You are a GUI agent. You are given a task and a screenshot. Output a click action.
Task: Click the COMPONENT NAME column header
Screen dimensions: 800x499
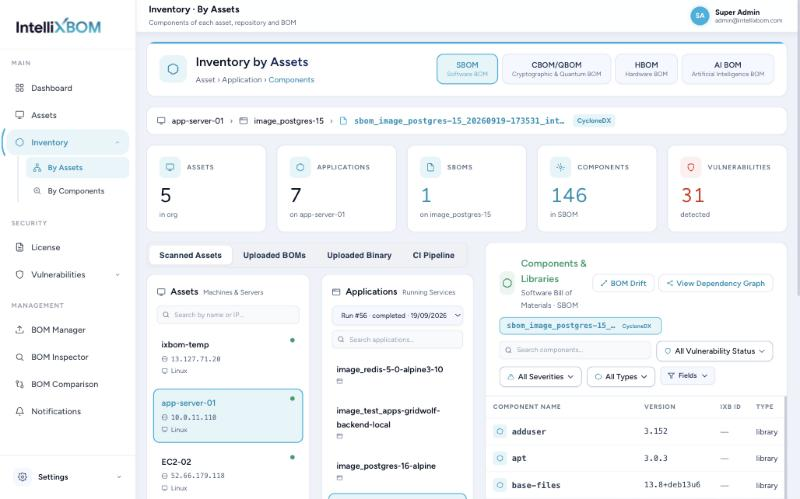[527, 407]
